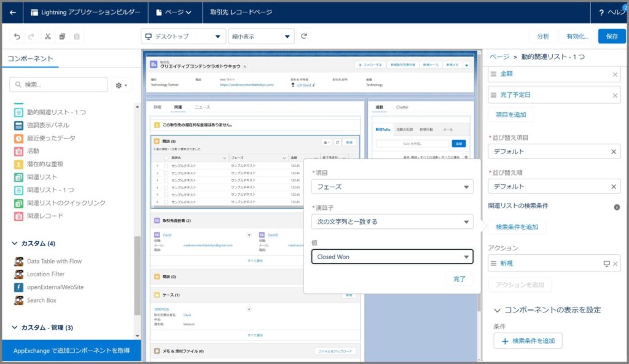Open the ページ menu in header
The width and height of the screenshot is (629, 364).
pyautogui.click(x=174, y=12)
